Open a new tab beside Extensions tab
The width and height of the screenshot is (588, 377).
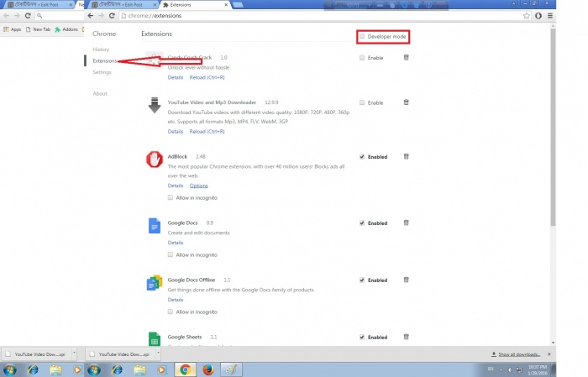click(238, 5)
